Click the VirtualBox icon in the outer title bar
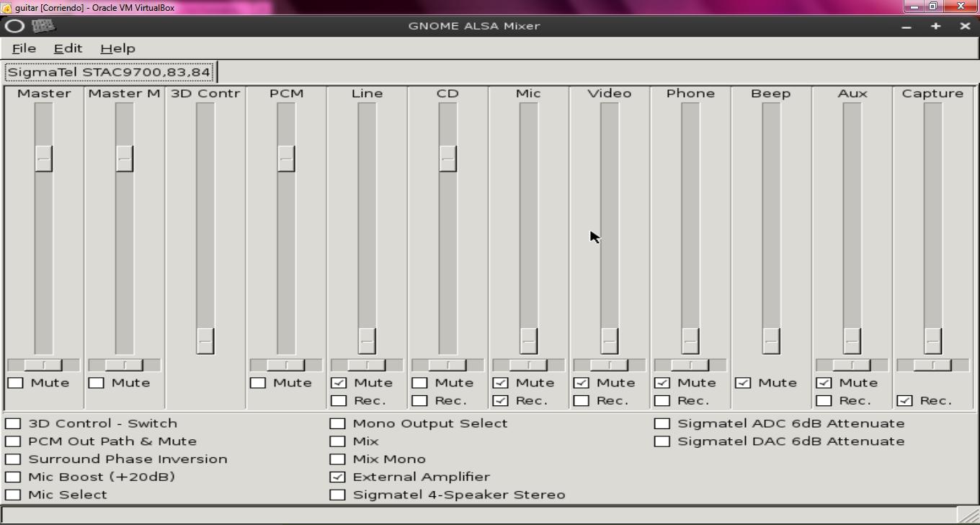This screenshot has height=525, width=980. tap(6, 7)
